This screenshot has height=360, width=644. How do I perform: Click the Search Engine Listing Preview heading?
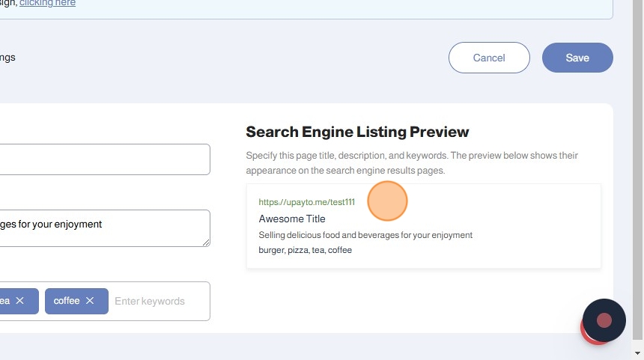[357, 132]
